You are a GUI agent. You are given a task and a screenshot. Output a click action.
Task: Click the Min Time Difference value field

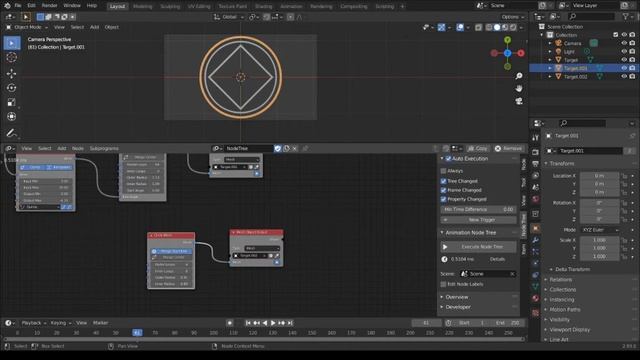(x=478, y=209)
